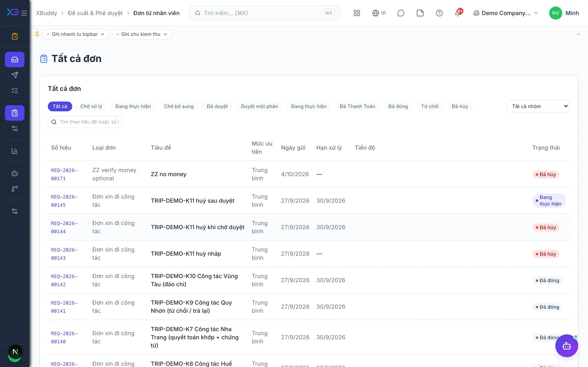
Task: Toggle the pin icon beside quick notes
Action: point(37,34)
